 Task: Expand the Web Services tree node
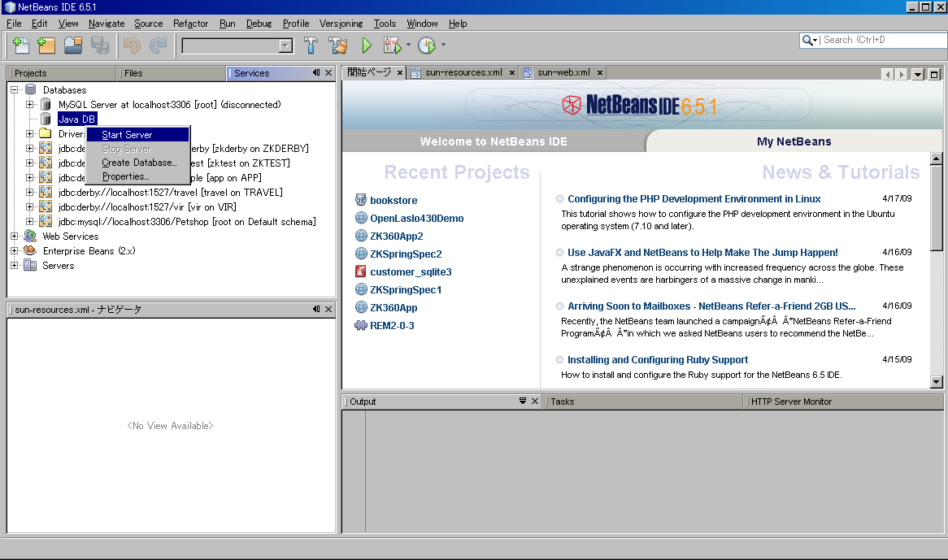pos(14,237)
